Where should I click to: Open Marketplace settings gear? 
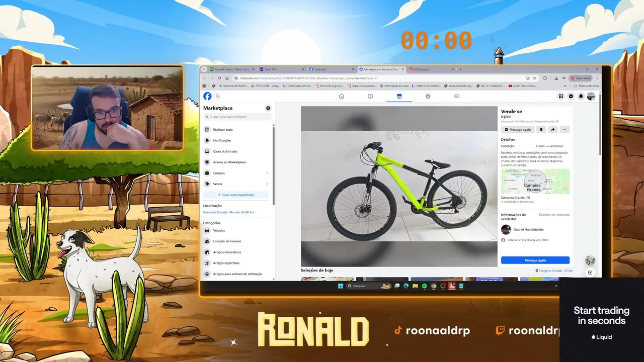(x=268, y=108)
